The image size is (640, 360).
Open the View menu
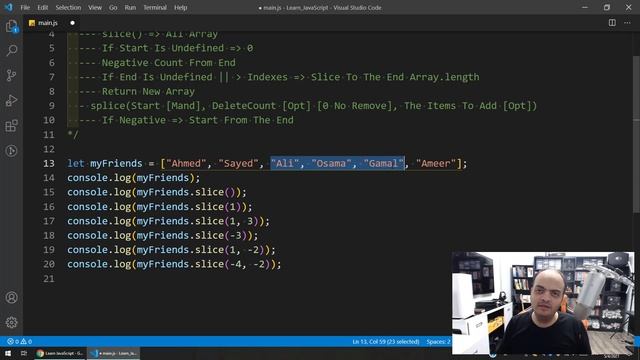pyautogui.click(x=95, y=7)
